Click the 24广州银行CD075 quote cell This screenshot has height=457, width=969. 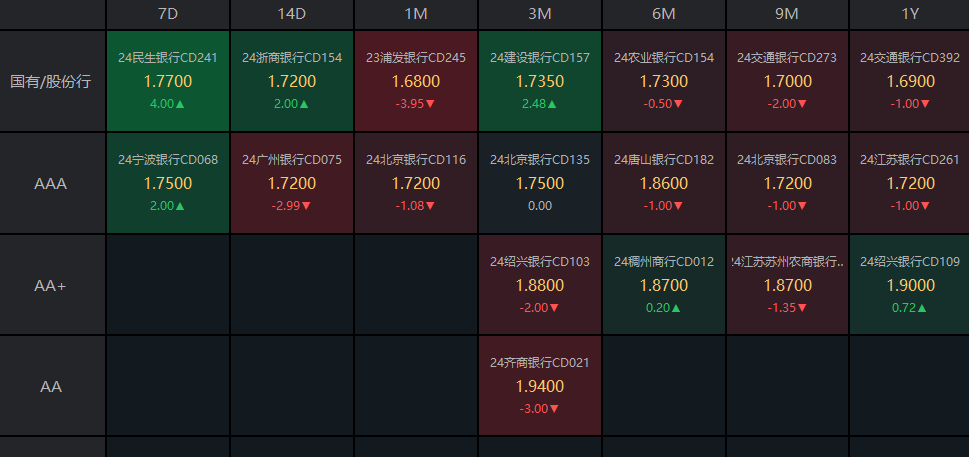292,183
